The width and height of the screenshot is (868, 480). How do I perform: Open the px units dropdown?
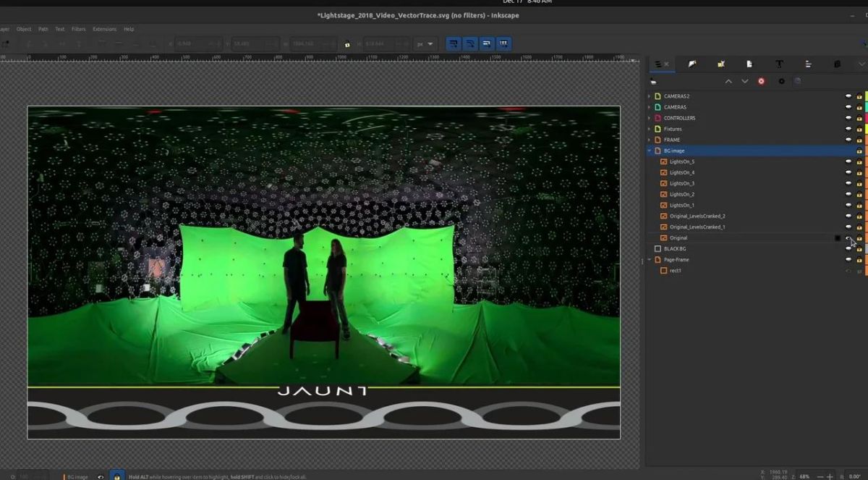tap(426, 44)
